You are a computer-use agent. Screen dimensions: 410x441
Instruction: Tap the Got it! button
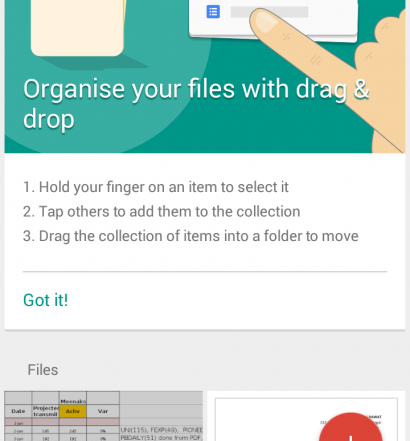(46, 300)
